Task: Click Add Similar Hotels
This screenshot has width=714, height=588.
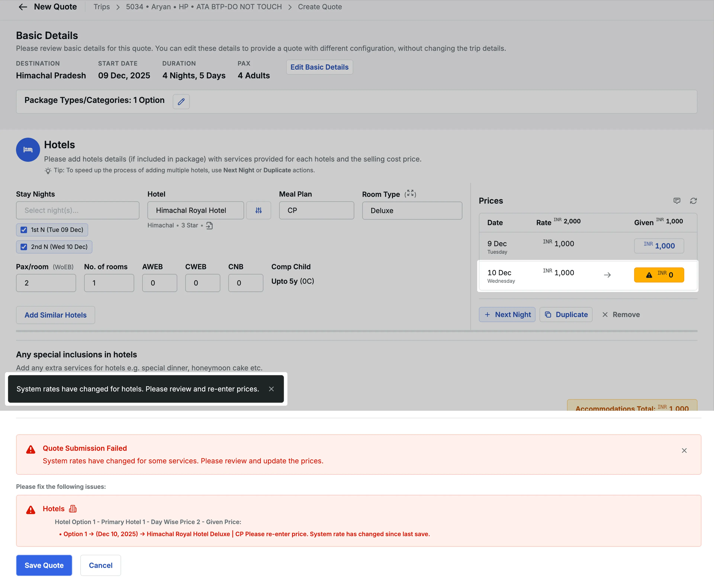Action: click(55, 315)
